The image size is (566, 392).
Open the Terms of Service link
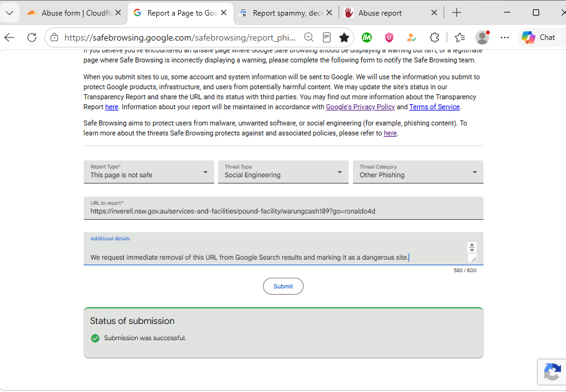pyautogui.click(x=434, y=107)
